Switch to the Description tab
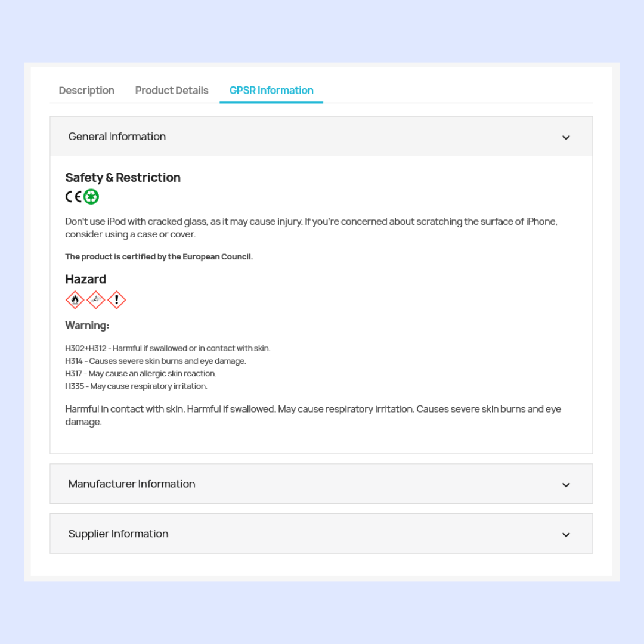Image resolution: width=644 pixels, height=644 pixels. pos(86,91)
